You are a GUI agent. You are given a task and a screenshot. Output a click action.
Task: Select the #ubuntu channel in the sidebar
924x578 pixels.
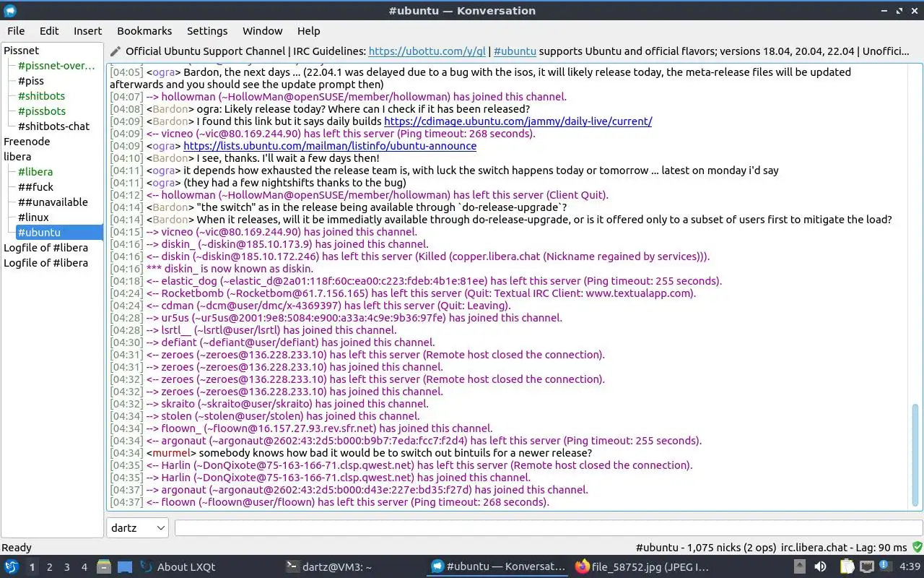click(59, 233)
